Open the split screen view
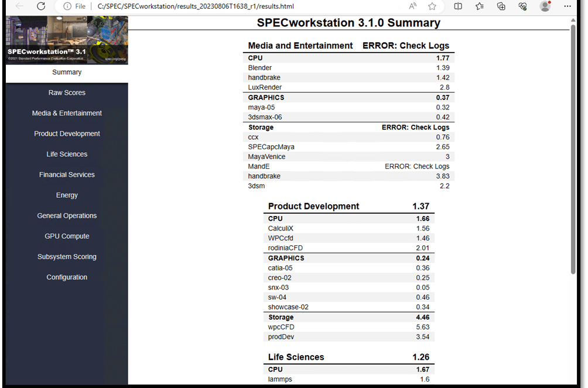Viewport: 588px width, 388px height. point(458,6)
